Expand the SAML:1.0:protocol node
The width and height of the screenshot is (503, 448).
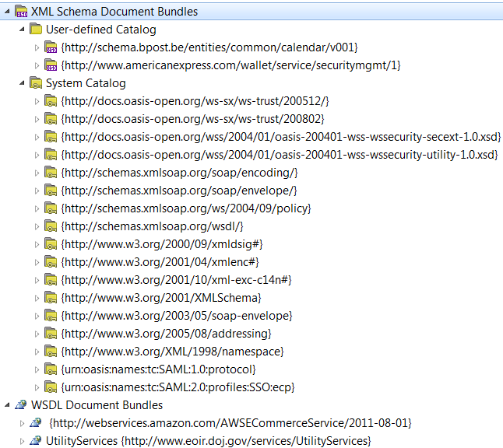(x=37, y=371)
